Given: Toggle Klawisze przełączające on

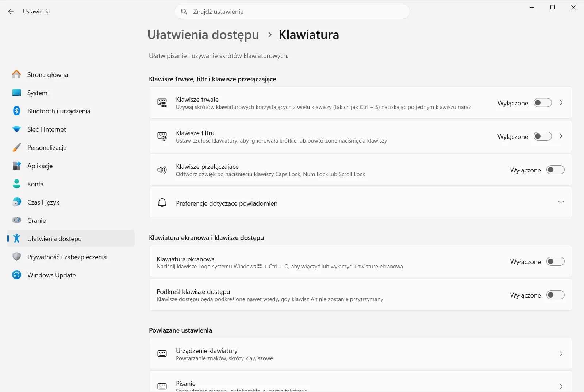Looking at the screenshot, I should pyautogui.click(x=556, y=170).
